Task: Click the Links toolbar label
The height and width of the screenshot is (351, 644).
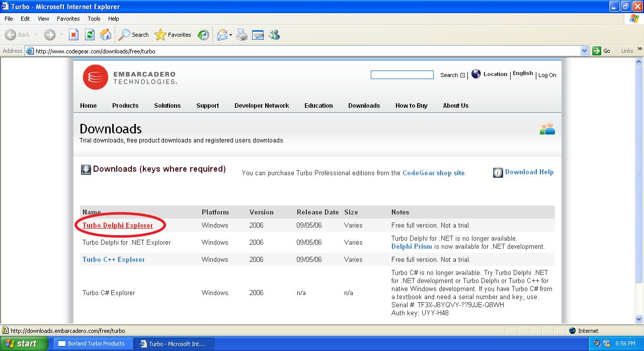Action: click(x=627, y=51)
